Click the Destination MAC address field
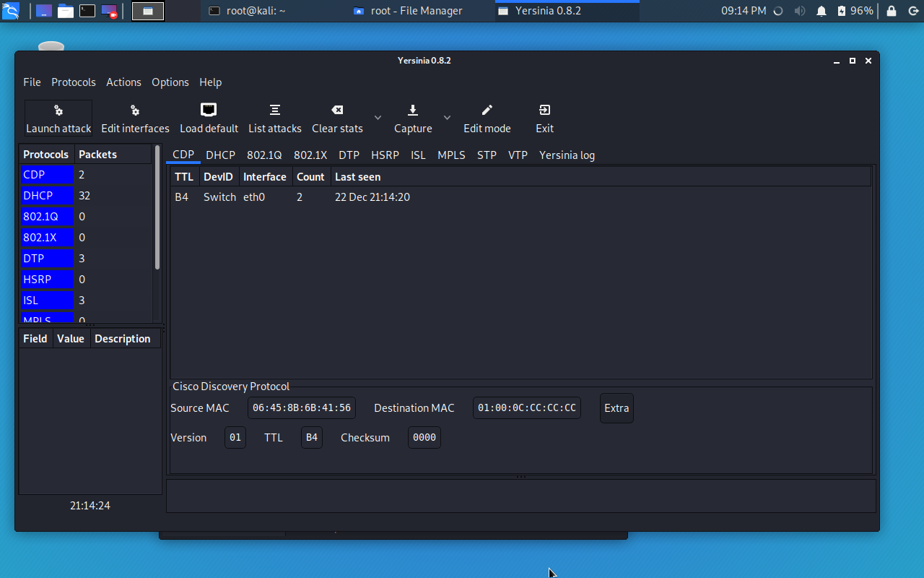The image size is (924, 578). click(527, 408)
